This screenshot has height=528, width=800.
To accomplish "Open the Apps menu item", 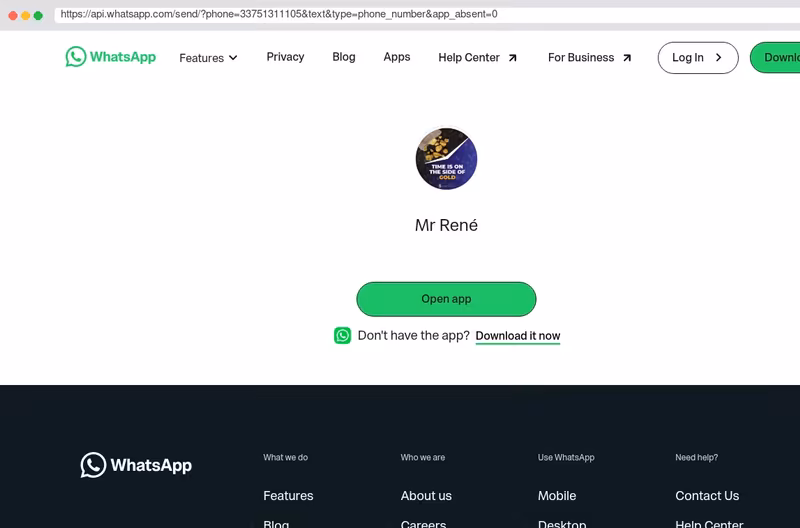I will [x=396, y=57].
